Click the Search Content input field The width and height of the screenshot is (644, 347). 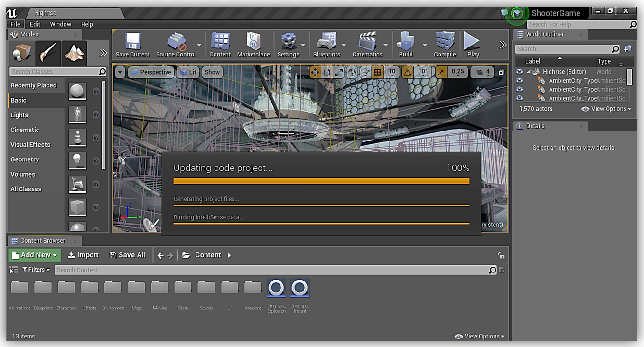pyautogui.click(x=271, y=270)
